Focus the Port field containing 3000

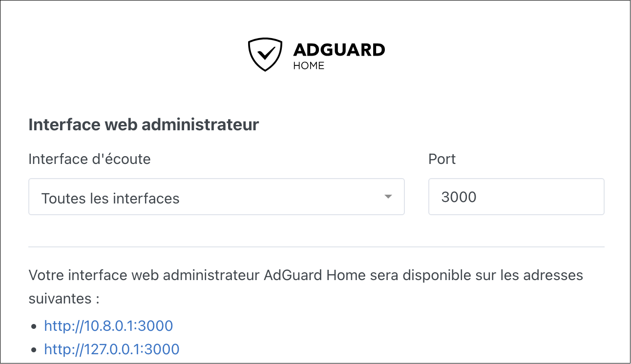click(x=516, y=197)
